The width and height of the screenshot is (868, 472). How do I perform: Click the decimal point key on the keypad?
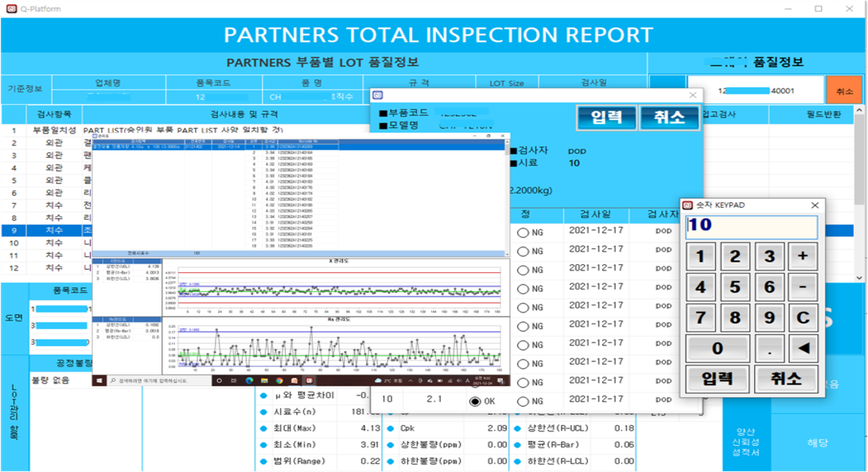click(769, 348)
